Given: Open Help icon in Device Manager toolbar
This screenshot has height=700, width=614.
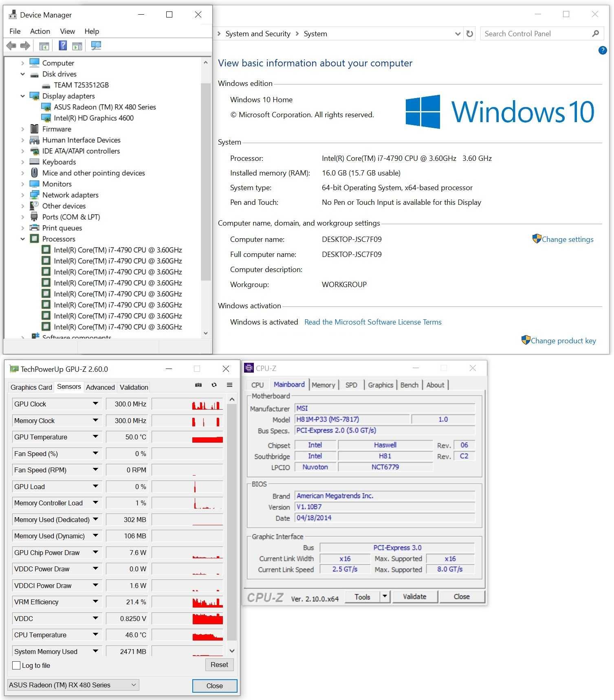Looking at the screenshot, I should point(63,46).
